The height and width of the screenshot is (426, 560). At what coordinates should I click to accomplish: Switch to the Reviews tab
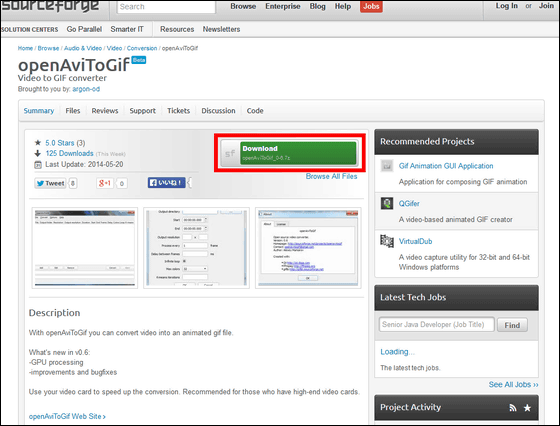click(105, 111)
